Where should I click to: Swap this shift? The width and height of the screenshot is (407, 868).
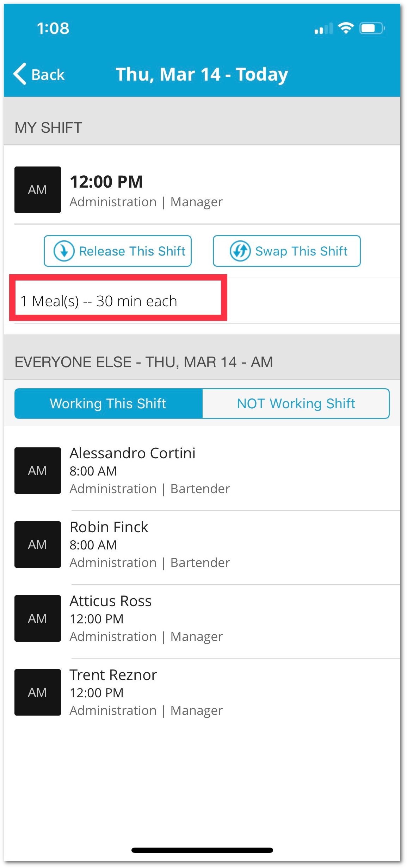pyautogui.click(x=287, y=251)
